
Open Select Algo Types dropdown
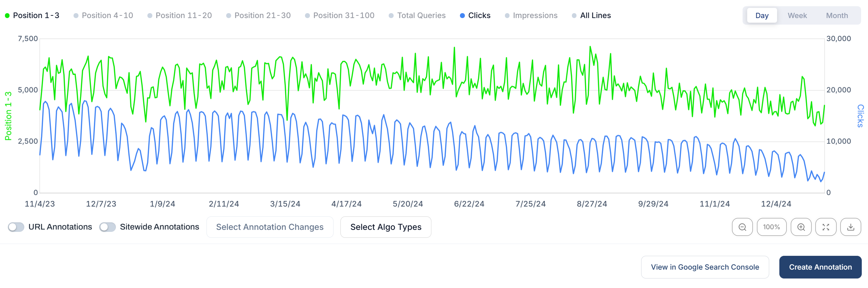click(385, 227)
